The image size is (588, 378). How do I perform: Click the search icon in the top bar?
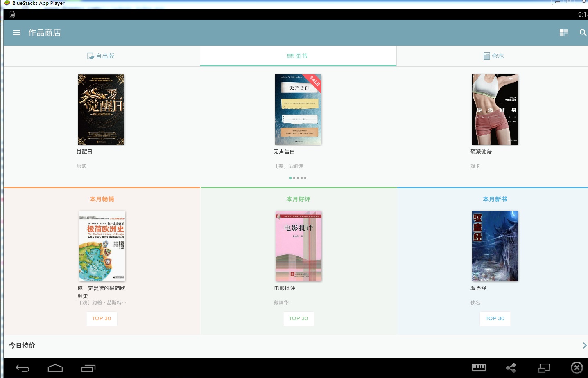[x=583, y=33]
